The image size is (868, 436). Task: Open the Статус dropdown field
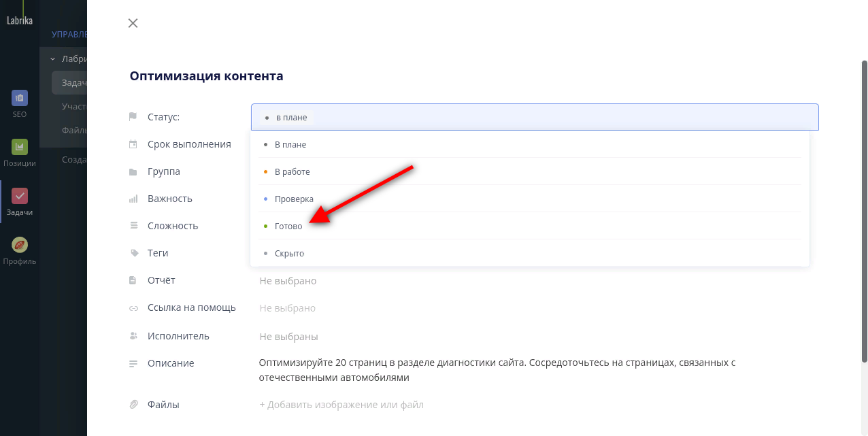tap(535, 117)
